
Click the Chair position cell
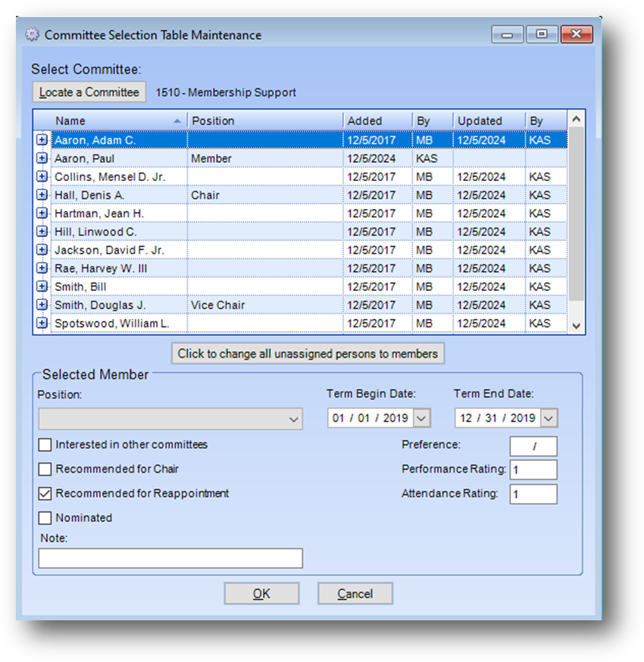pos(265,195)
